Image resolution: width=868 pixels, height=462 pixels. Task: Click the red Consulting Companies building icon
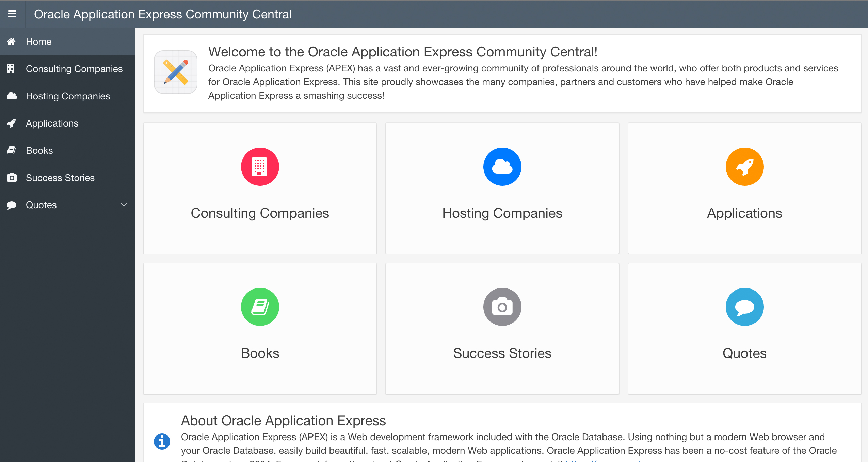(x=260, y=167)
